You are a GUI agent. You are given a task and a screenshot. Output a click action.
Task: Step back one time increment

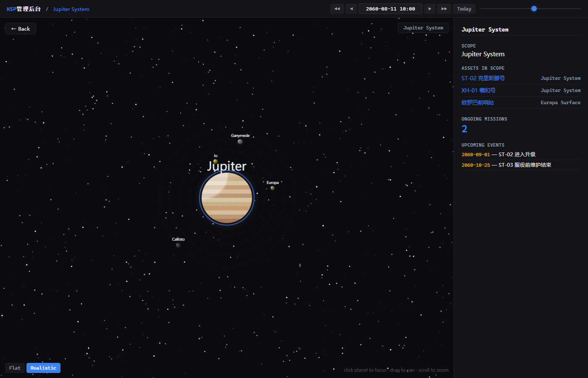(x=351, y=9)
